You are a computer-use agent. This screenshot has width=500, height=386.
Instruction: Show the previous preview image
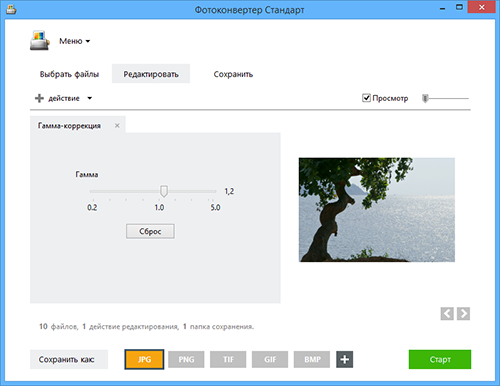(x=447, y=313)
